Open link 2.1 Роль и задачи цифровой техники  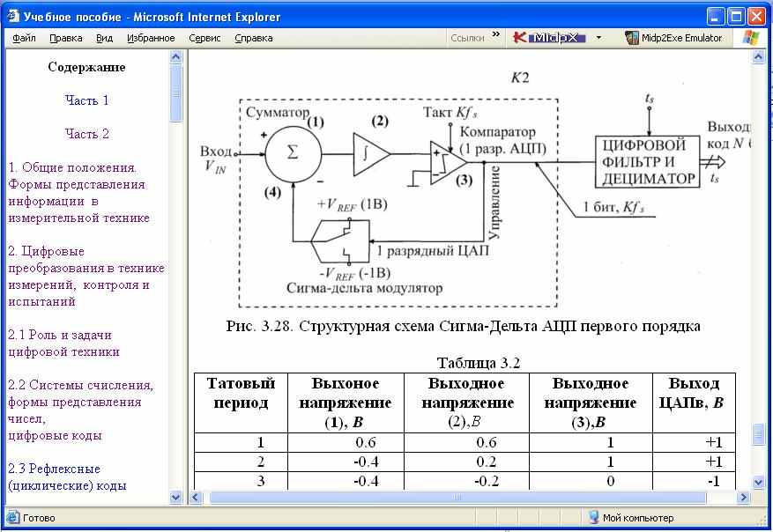click(x=63, y=344)
